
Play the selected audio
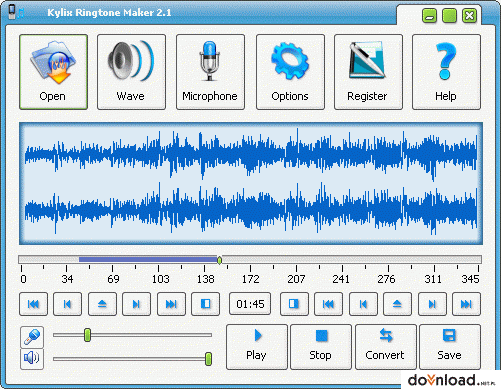coord(257,347)
